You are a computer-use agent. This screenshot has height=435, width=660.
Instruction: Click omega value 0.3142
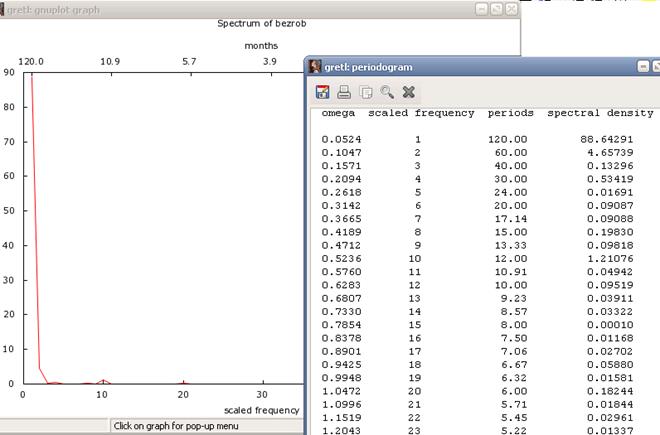(341, 205)
